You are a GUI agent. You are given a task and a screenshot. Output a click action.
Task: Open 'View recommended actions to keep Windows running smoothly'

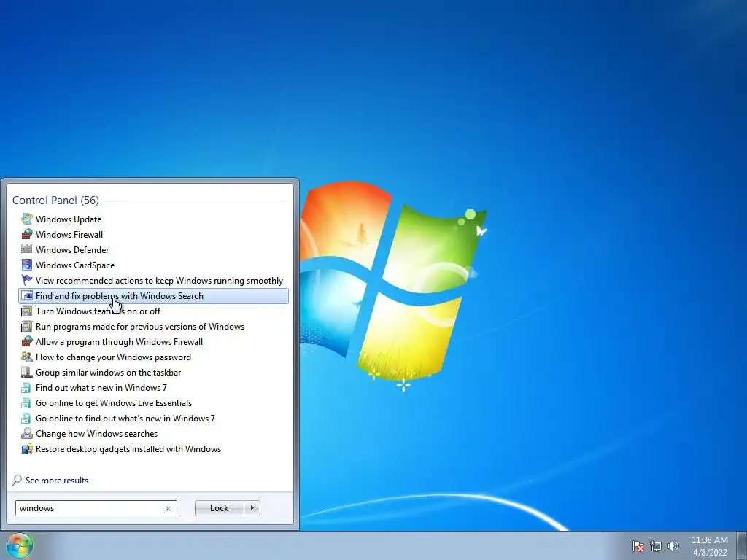pos(159,281)
